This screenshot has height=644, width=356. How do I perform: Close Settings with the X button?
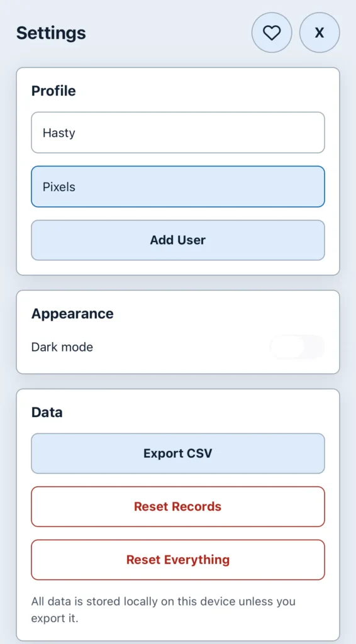point(320,33)
